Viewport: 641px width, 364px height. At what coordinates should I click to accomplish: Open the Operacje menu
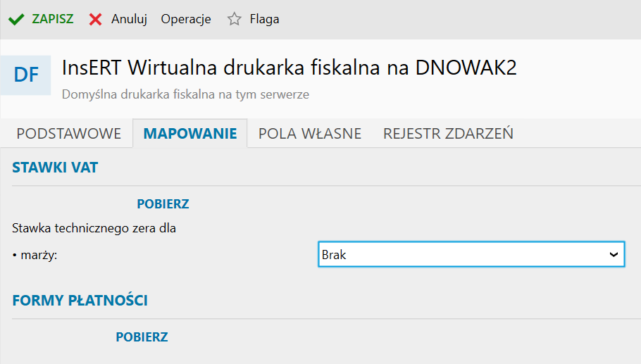point(186,20)
